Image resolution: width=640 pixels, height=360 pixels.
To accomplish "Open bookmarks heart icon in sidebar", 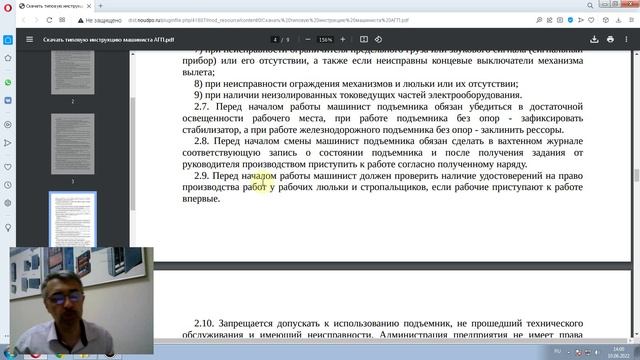I will [8, 167].
